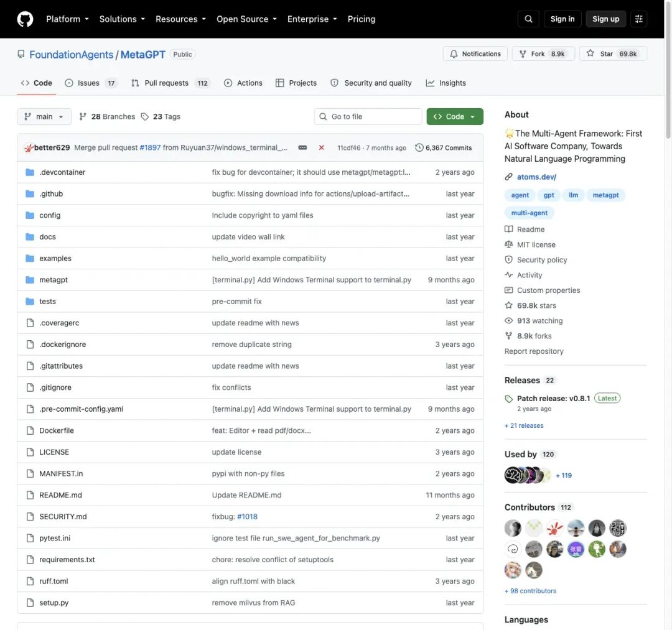The width and height of the screenshot is (672, 630).
Task: Open the Insights tab
Action: 446,83
